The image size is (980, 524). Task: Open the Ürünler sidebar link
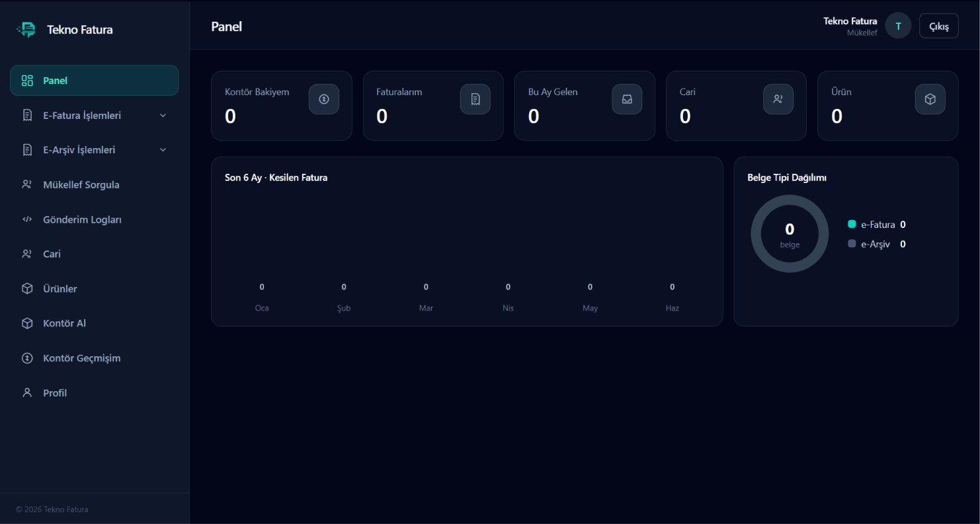pos(95,289)
